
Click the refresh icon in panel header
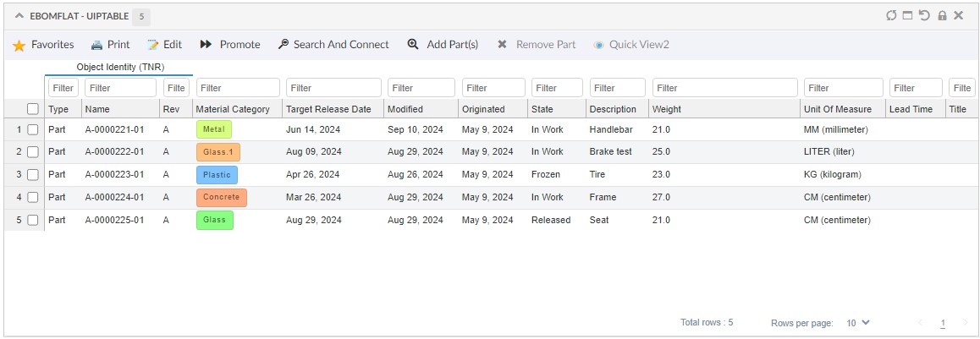tap(891, 15)
